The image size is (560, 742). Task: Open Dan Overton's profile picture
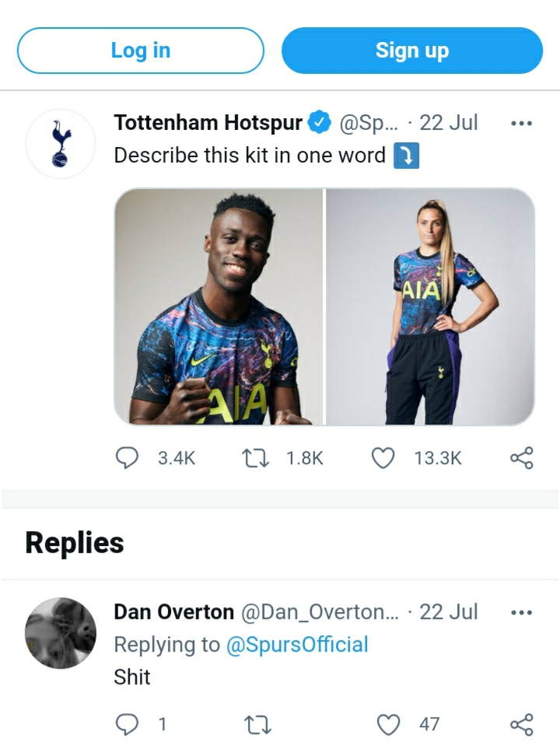[60, 633]
